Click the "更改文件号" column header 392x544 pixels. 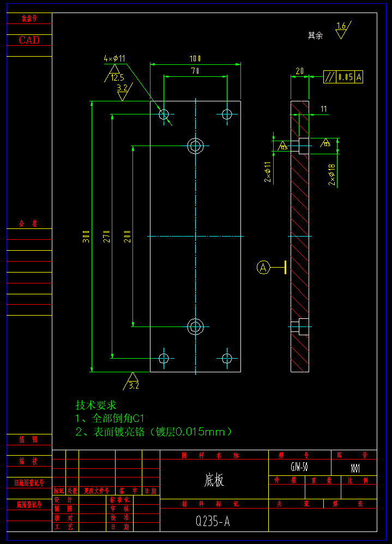tap(97, 491)
